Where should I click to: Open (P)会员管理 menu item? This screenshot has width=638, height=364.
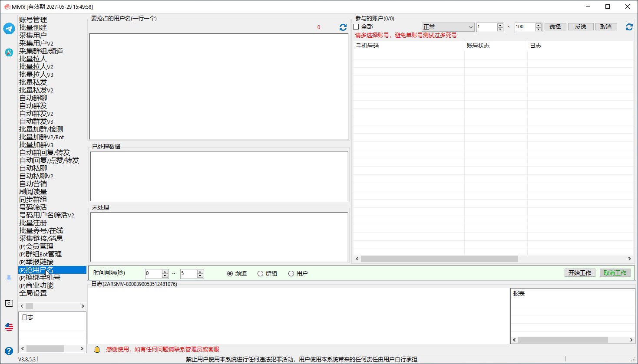coord(36,246)
